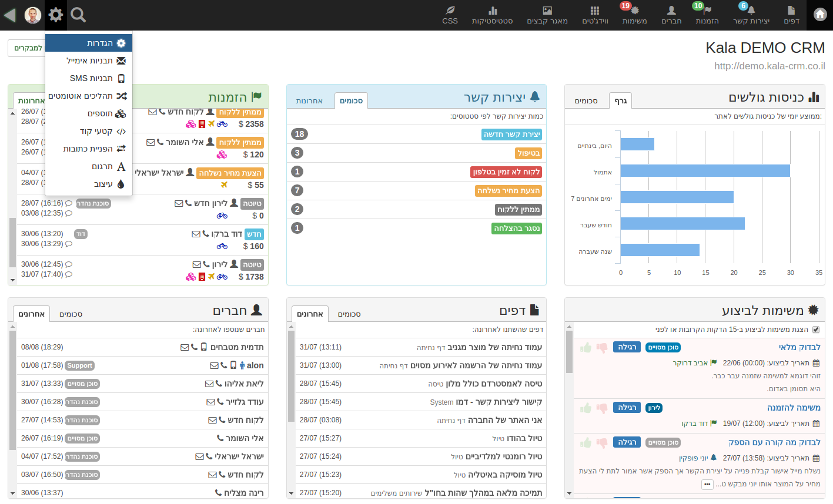Screen dimensions: 833x504
Task: Open the ווידג'טים widgets grid icon
Action: (595, 15)
